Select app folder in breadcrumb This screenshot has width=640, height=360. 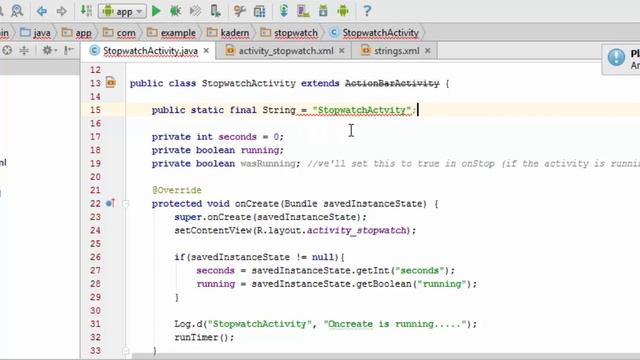76,33
